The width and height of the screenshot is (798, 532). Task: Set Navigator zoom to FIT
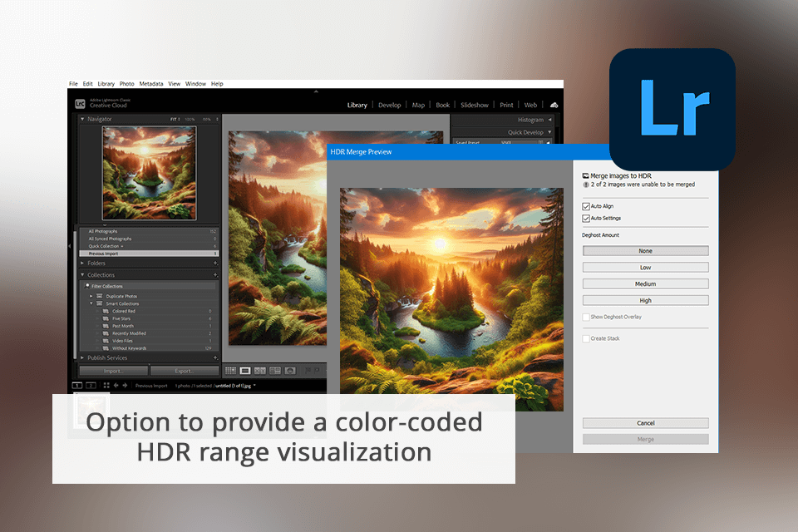[174, 119]
